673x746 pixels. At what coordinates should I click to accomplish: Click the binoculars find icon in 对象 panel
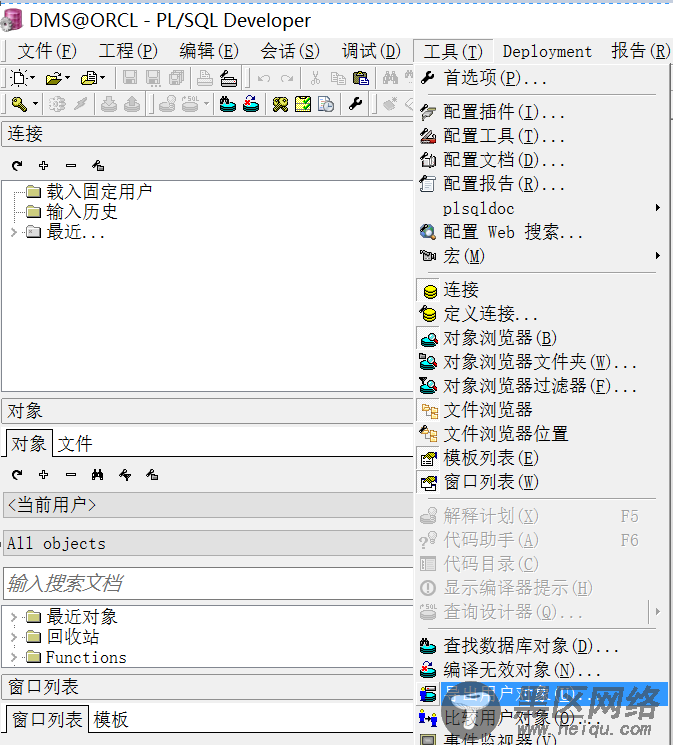point(98,474)
